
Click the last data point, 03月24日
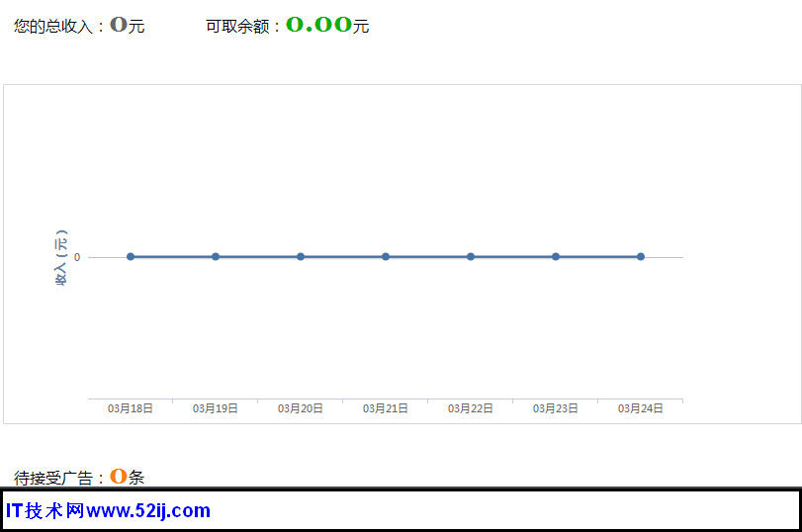641,257
